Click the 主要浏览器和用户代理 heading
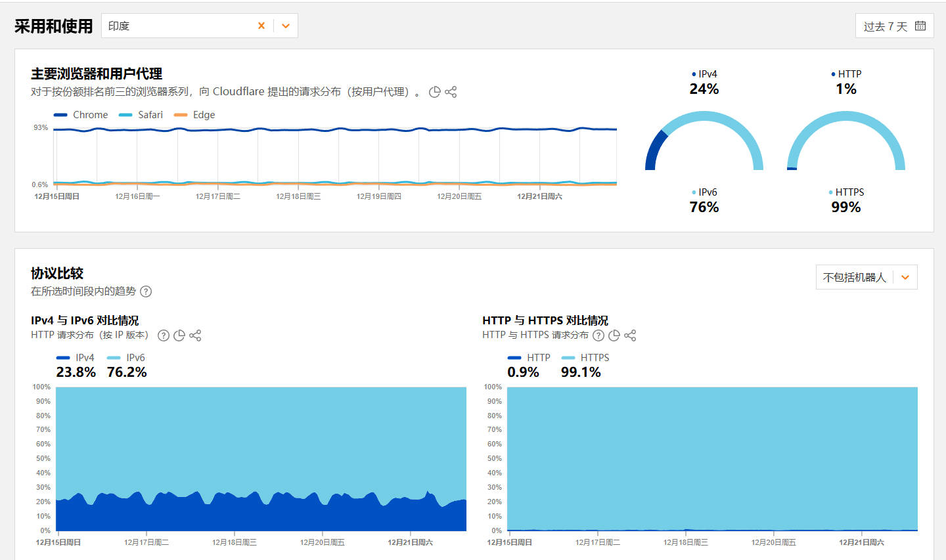The width and height of the screenshot is (946, 560). [x=97, y=74]
